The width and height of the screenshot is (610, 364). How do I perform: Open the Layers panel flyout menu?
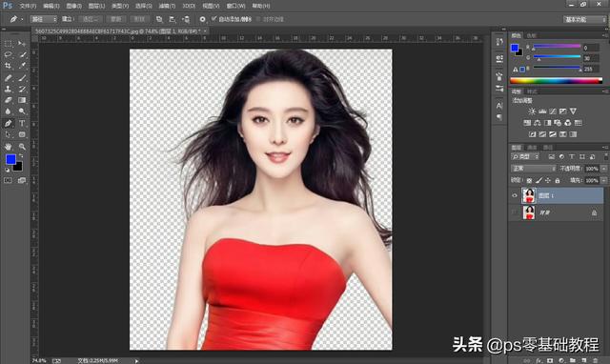[x=605, y=148]
